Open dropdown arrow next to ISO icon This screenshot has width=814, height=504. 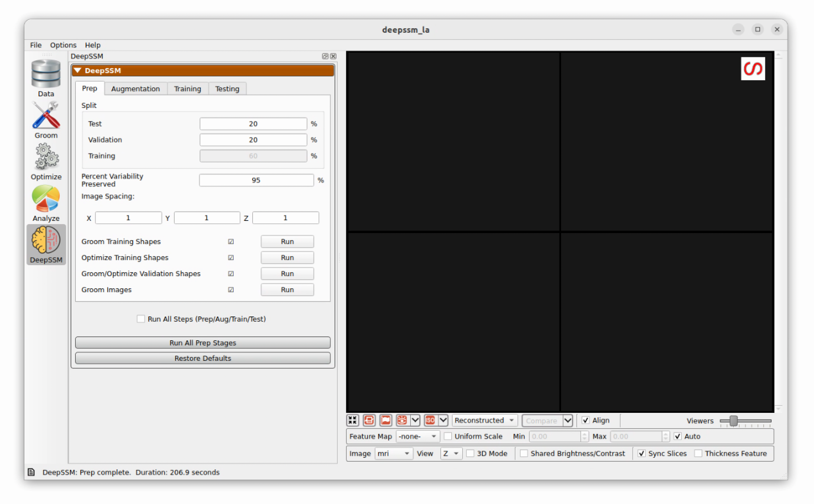(x=443, y=420)
